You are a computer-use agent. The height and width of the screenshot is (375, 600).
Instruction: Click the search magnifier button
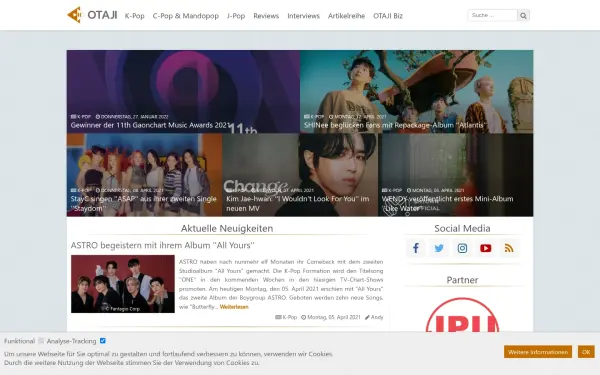(x=523, y=16)
